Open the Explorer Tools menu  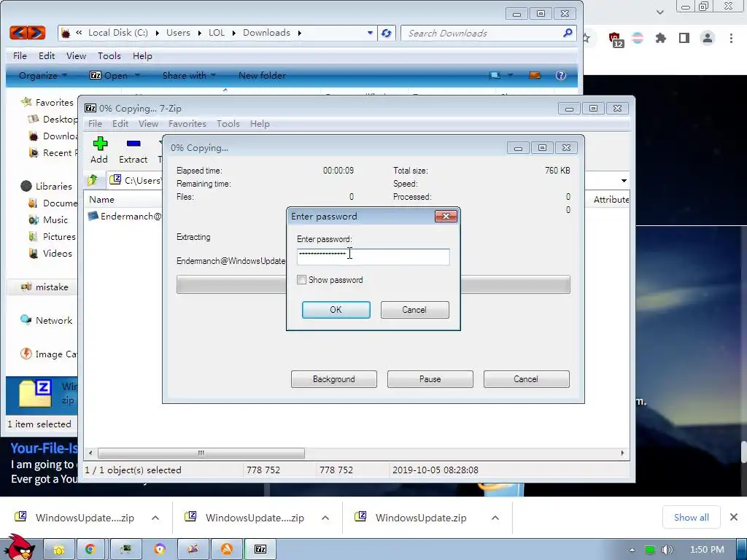click(109, 55)
